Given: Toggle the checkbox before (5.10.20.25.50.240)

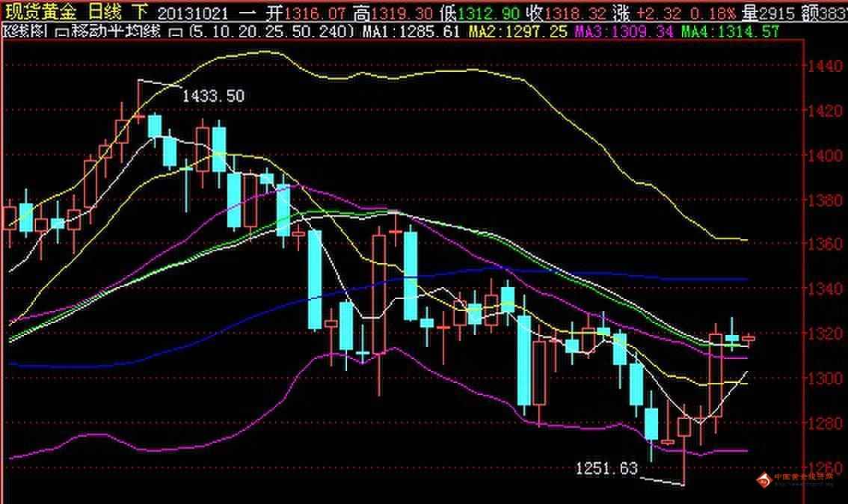Looking at the screenshot, I should (x=178, y=31).
